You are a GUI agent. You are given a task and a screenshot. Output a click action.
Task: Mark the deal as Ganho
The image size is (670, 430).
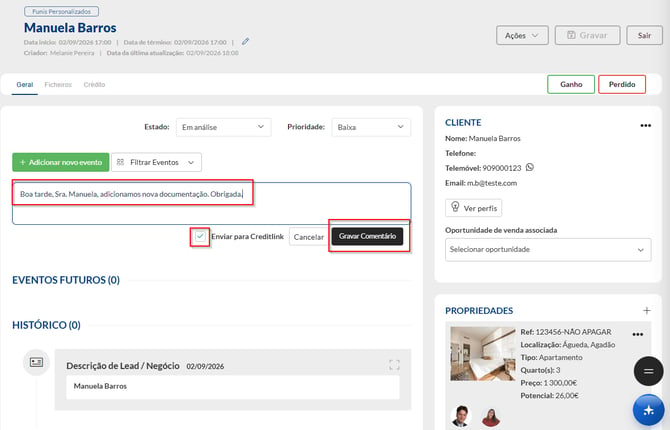point(571,84)
